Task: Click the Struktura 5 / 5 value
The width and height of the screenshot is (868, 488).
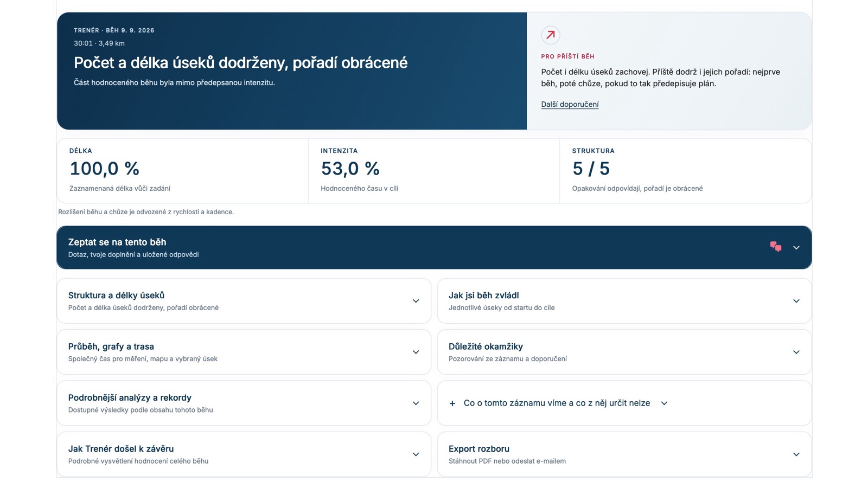Action: tap(591, 169)
